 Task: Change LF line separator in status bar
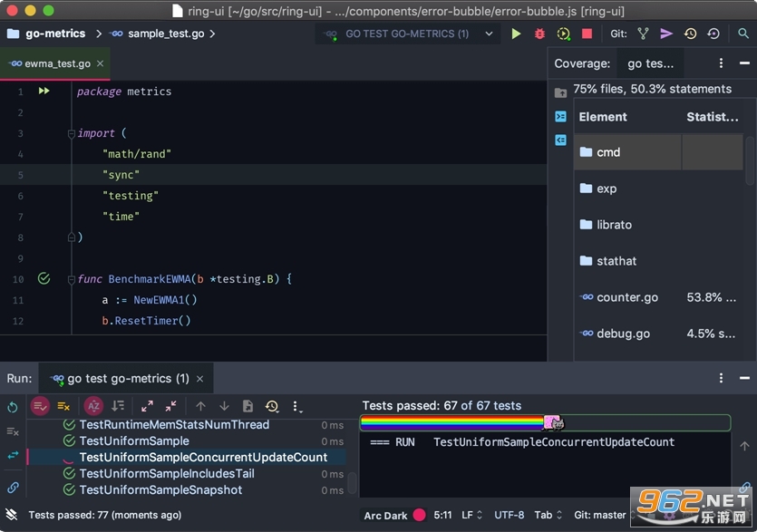(471, 515)
